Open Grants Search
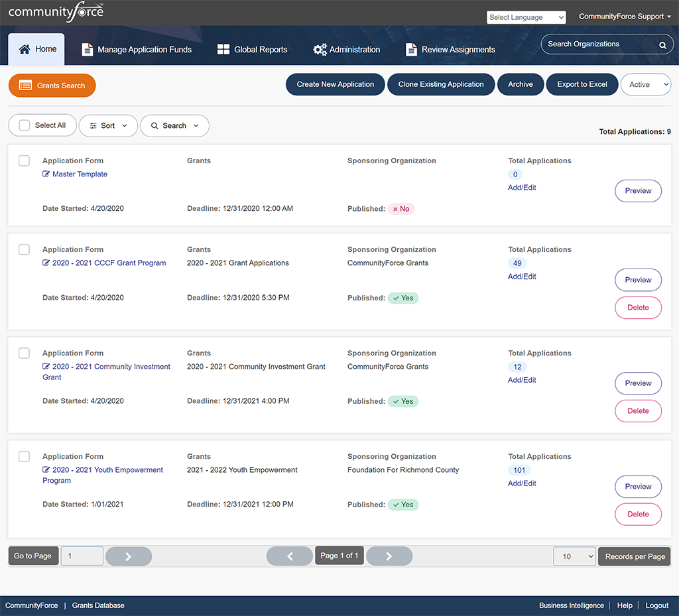Viewport: 679px width, 616px height. point(52,85)
